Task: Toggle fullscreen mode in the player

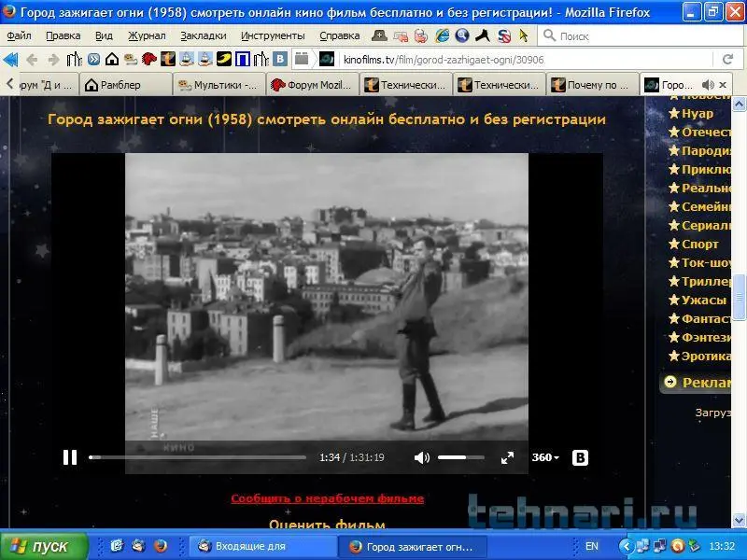Action: point(507,457)
